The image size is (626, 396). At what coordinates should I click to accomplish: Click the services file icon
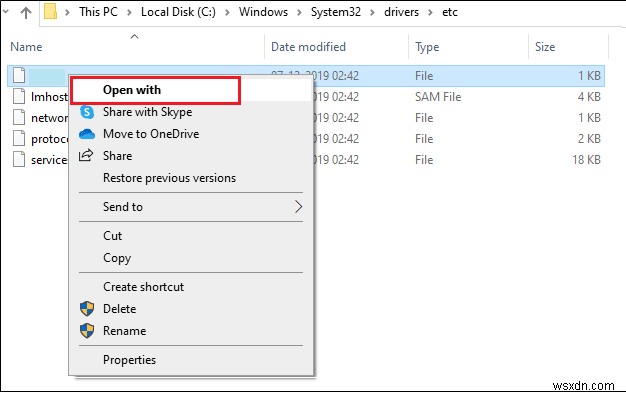pos(19,159)
